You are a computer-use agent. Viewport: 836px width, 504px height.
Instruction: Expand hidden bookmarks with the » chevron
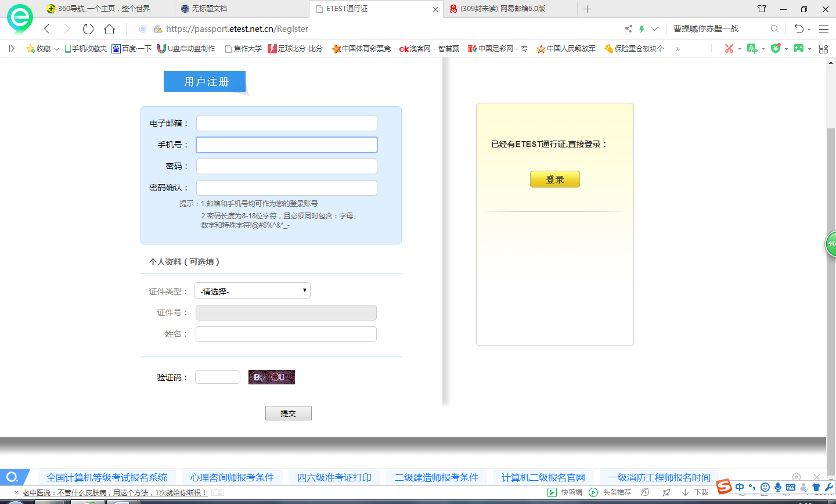coord(678,49)
